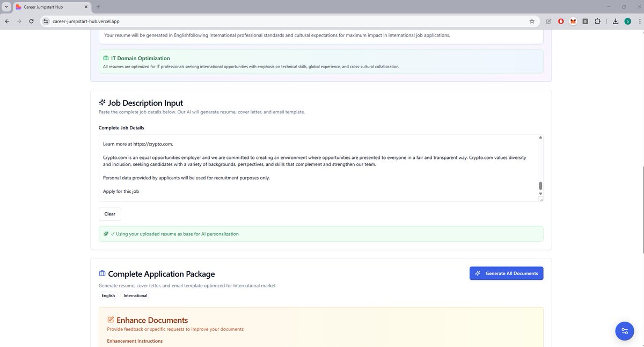
Task: Open site information icon in address bar
Action: click(x=46, y=21)
